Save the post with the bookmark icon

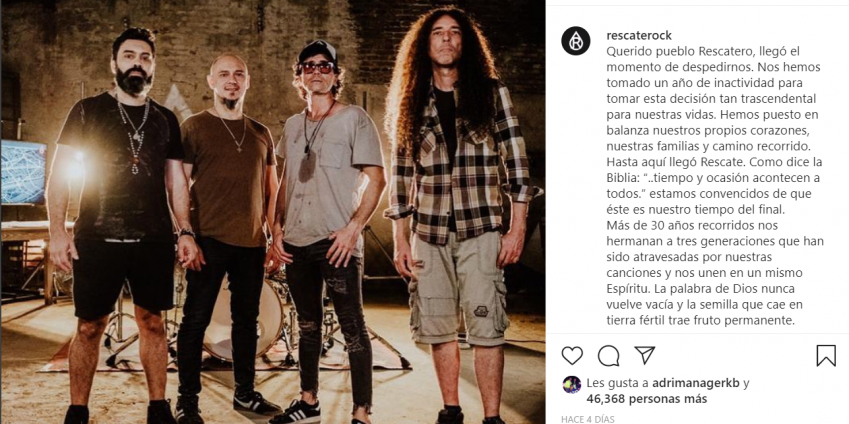click(826, 356)
